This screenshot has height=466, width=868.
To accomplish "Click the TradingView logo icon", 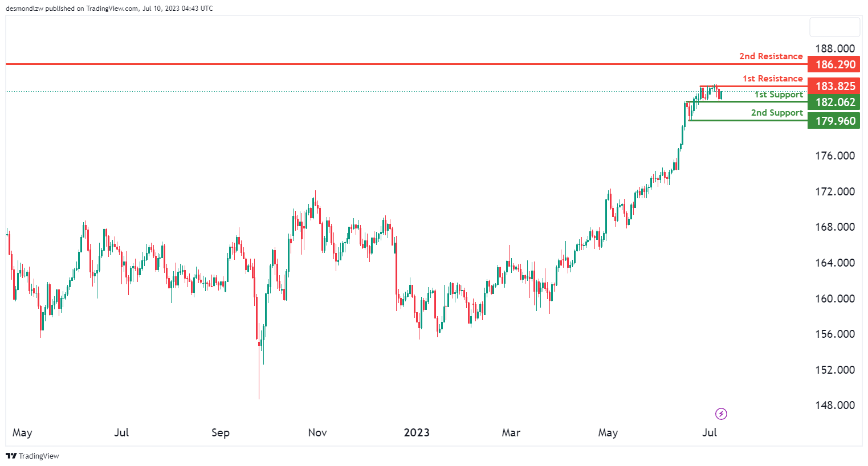I will click(11, 456).
